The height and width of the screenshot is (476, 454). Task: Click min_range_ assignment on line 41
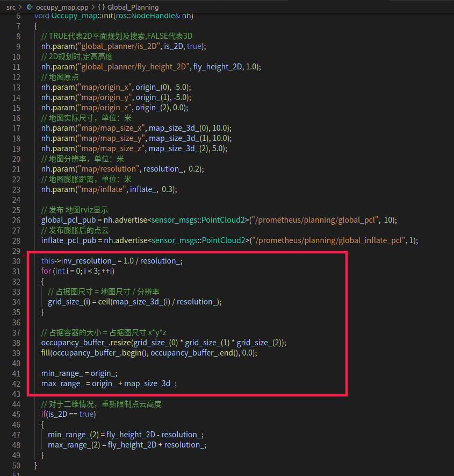tap(62, 373)
